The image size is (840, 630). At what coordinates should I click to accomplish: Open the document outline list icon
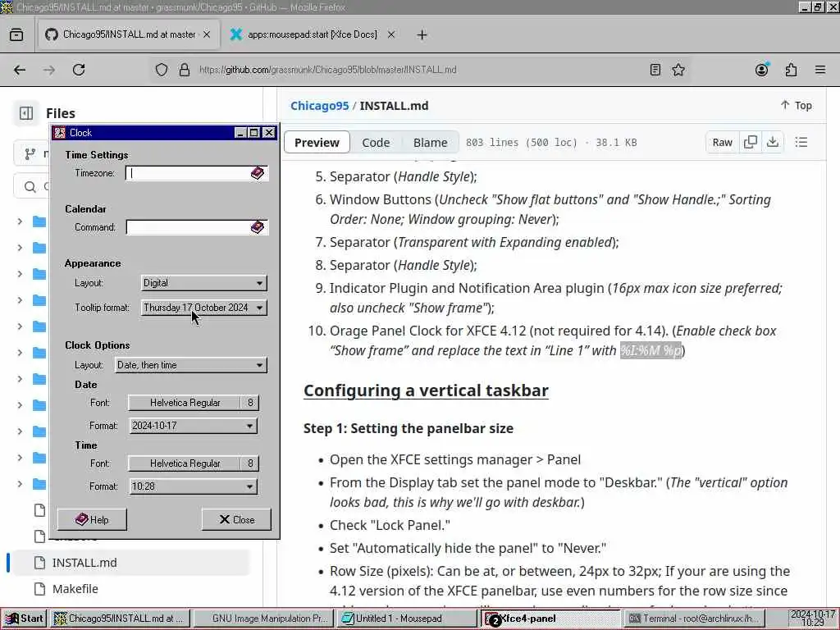click(801, 142)
